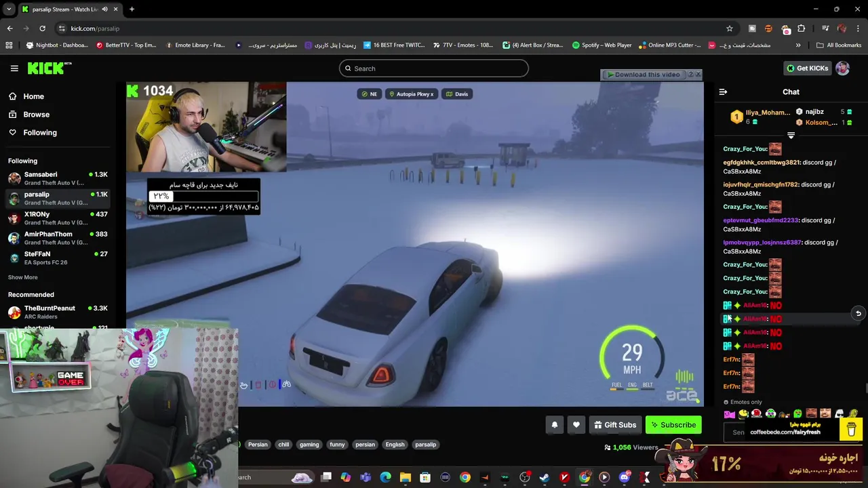Expand the Following list with Show more
The height and width of the screenshot is (488, 868).
coord(22,277)
